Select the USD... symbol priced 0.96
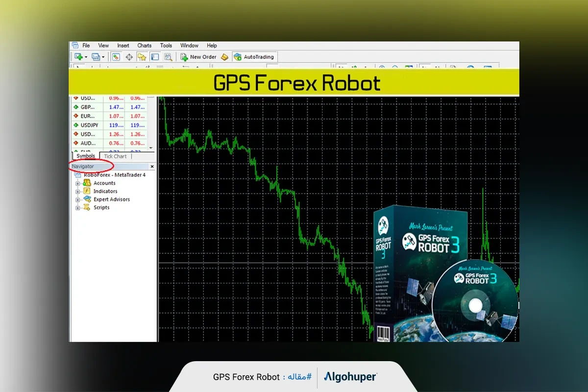588x392 pixels. tap(88, 98)
